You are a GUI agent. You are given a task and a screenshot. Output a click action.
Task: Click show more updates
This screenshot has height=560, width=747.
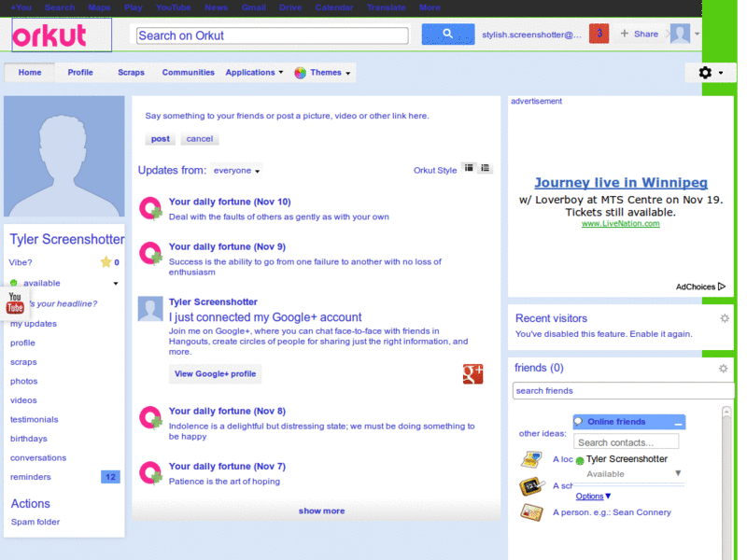(x=321, y=511)
